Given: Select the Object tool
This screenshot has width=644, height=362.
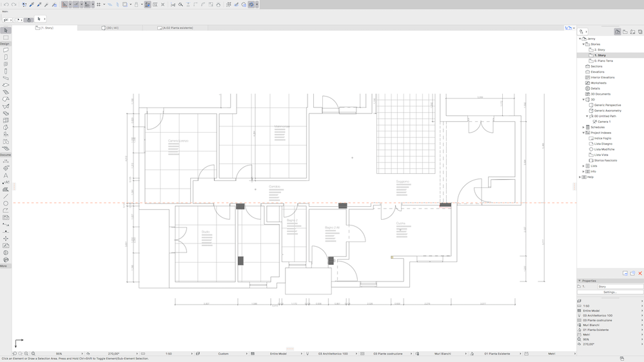Looking at the screenshot, I should coord(6,134).
